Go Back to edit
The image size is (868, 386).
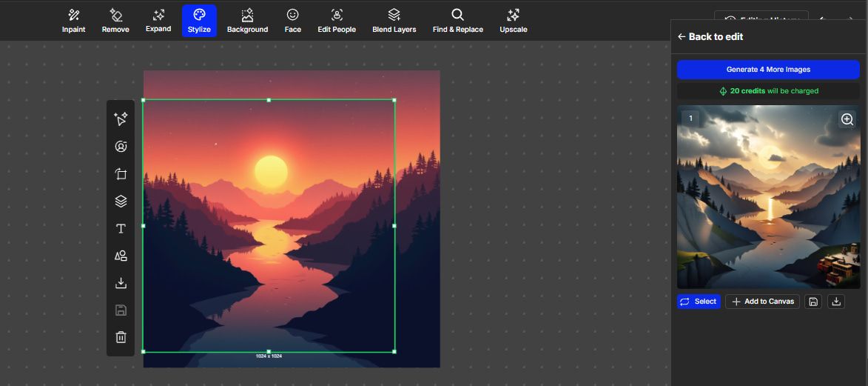tap(711, 36)
